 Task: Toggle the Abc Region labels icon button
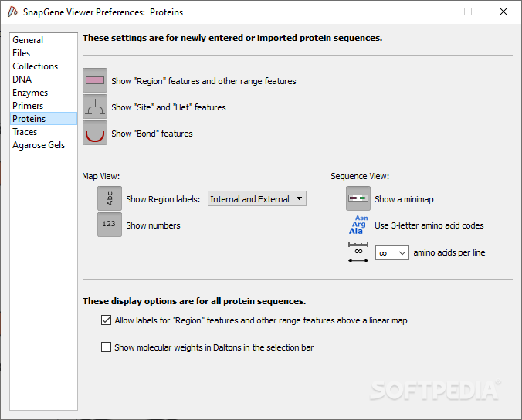(x=110, y=198)
